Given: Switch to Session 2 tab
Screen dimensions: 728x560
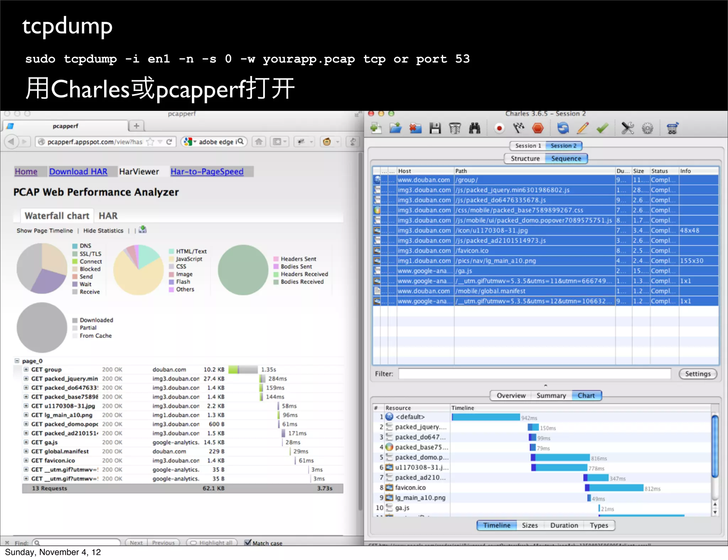Looking at the screenshot, I should click(x=564, y=146).
